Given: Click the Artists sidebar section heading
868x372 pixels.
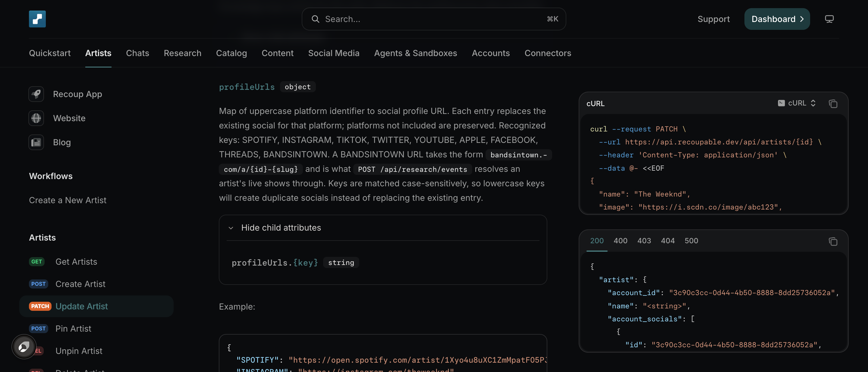Looking at the screenshot, I should coord(42,238).
